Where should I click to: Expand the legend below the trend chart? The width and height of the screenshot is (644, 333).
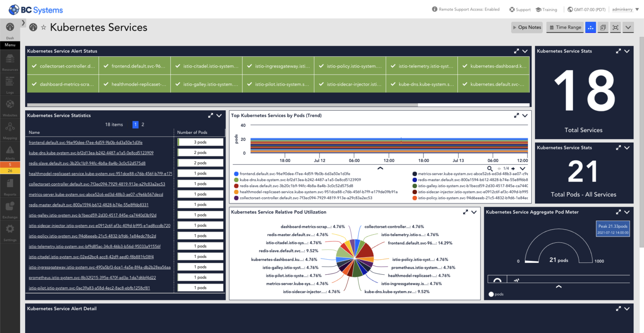coord(380,168)
